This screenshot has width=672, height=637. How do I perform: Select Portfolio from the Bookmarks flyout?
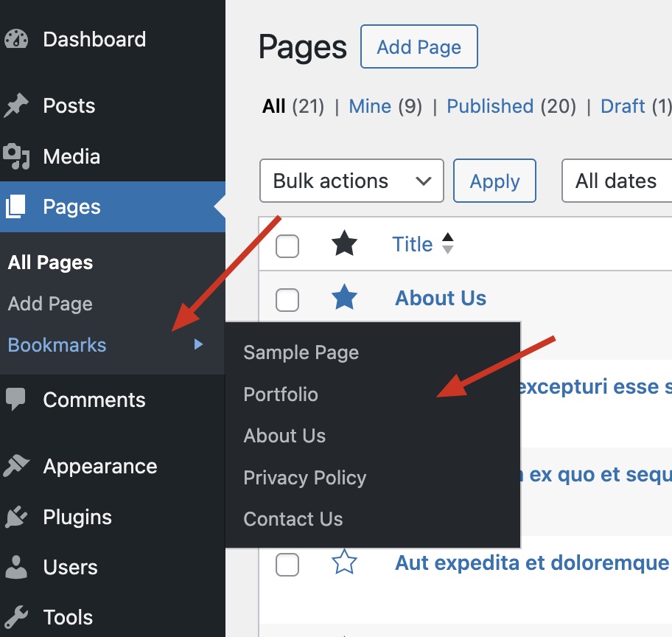click(x=281, y=394)
